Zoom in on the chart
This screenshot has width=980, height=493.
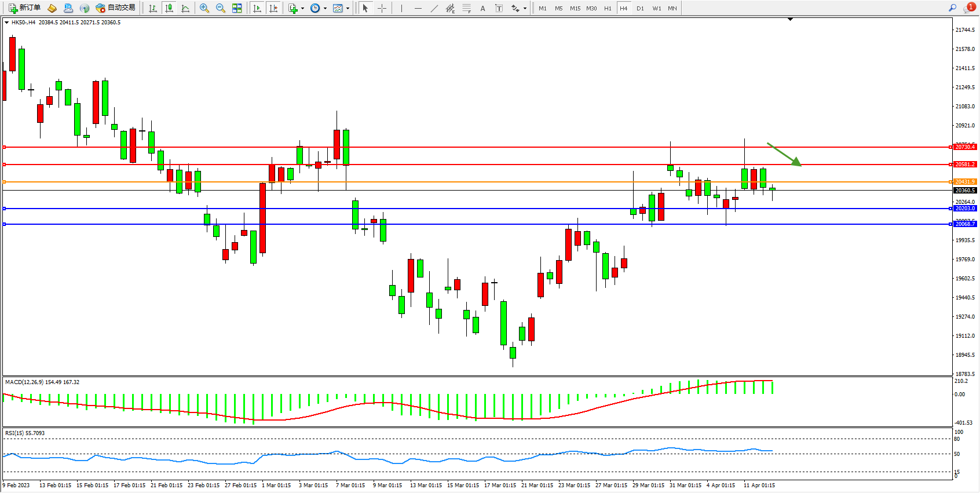(204, 8)
